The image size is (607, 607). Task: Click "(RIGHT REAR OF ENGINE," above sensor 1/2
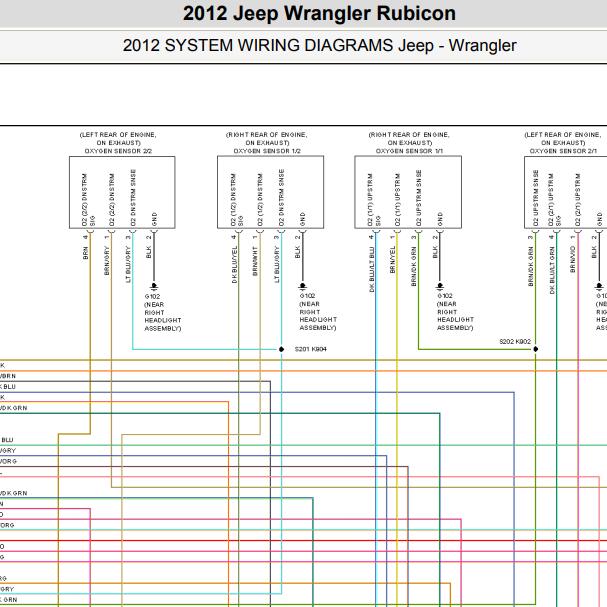click(x=267, y=135)
